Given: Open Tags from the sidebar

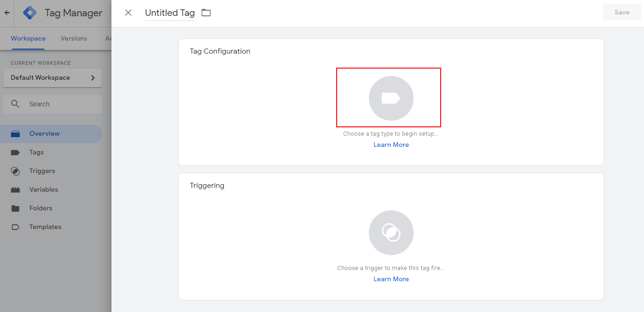Looking at the screenshot, I should (36, 152).
